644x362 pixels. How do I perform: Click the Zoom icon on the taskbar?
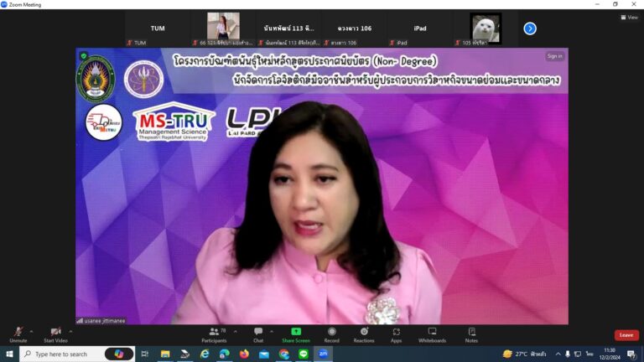click(x=323, y=354)
